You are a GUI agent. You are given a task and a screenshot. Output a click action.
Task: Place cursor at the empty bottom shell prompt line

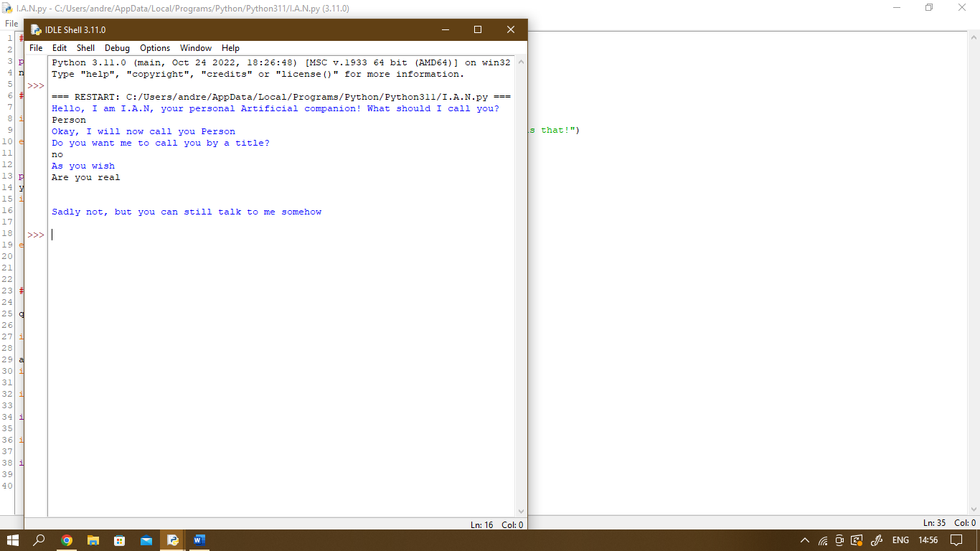(x=280, y=235)
